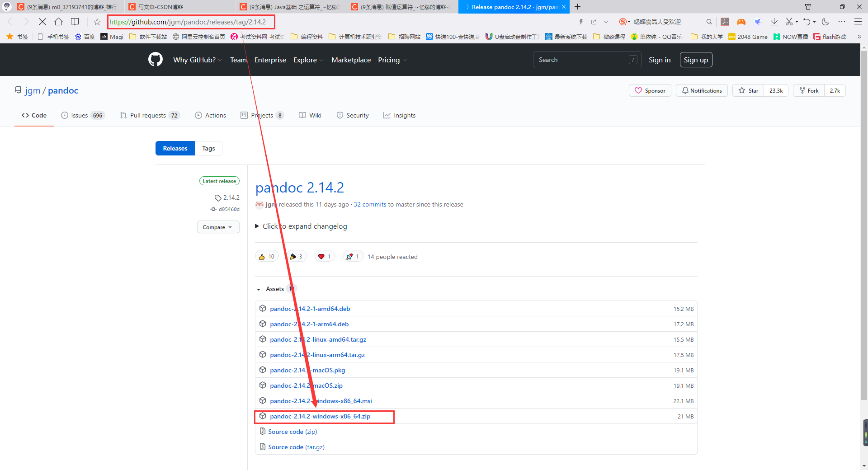The image size is (868, 470).
Task: Click the share page icon
Action: pos(594,22)
